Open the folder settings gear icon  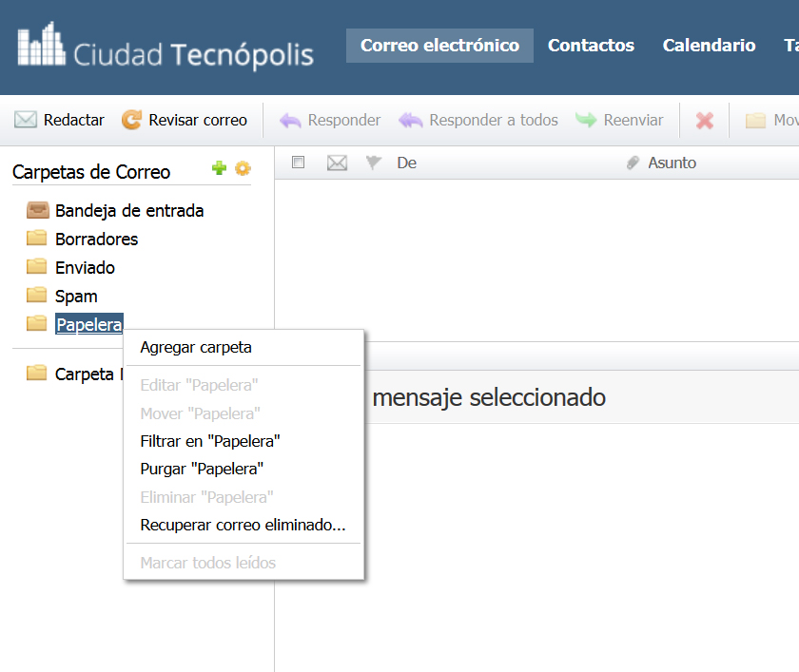(244, 168)
